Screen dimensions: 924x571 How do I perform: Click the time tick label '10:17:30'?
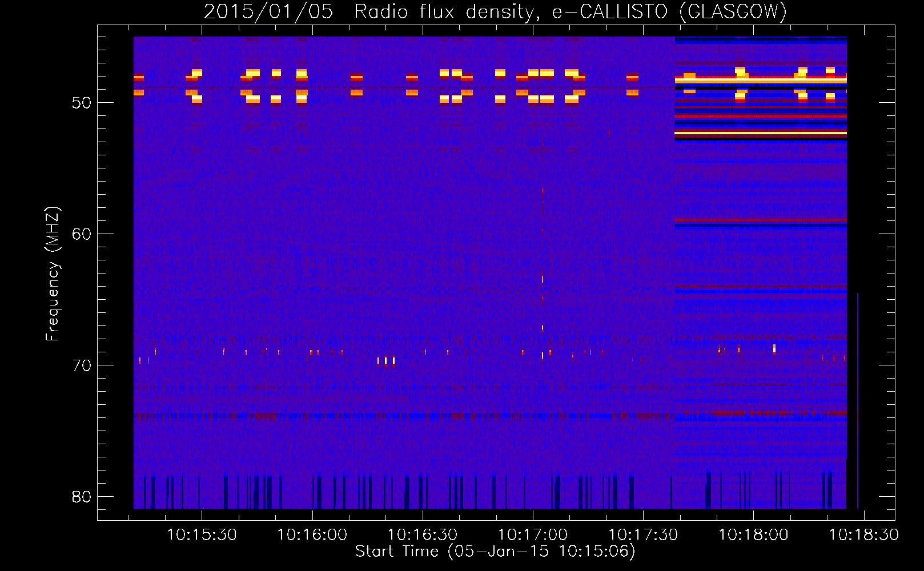click(643, 534)
